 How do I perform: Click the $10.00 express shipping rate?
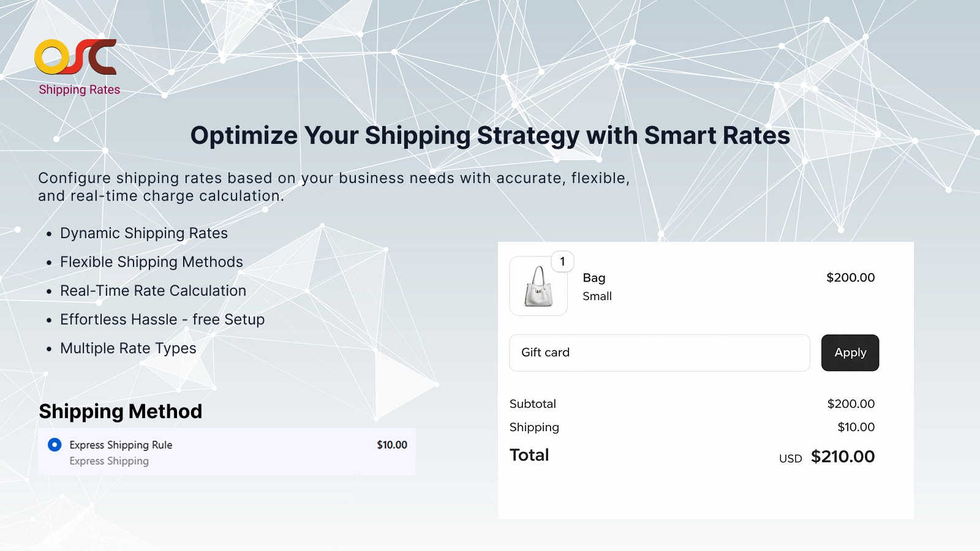[391, 445]
